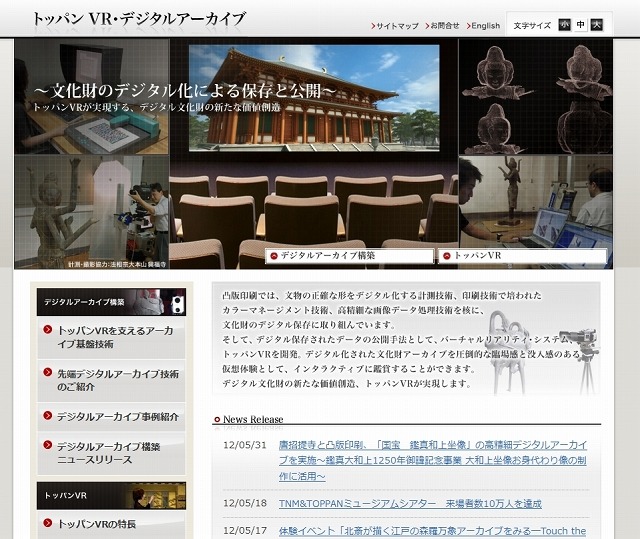Open the トッパンVR sidebar header
This screenshot has height=539, width=640.
pyautogui.click(x=111, y=495)
